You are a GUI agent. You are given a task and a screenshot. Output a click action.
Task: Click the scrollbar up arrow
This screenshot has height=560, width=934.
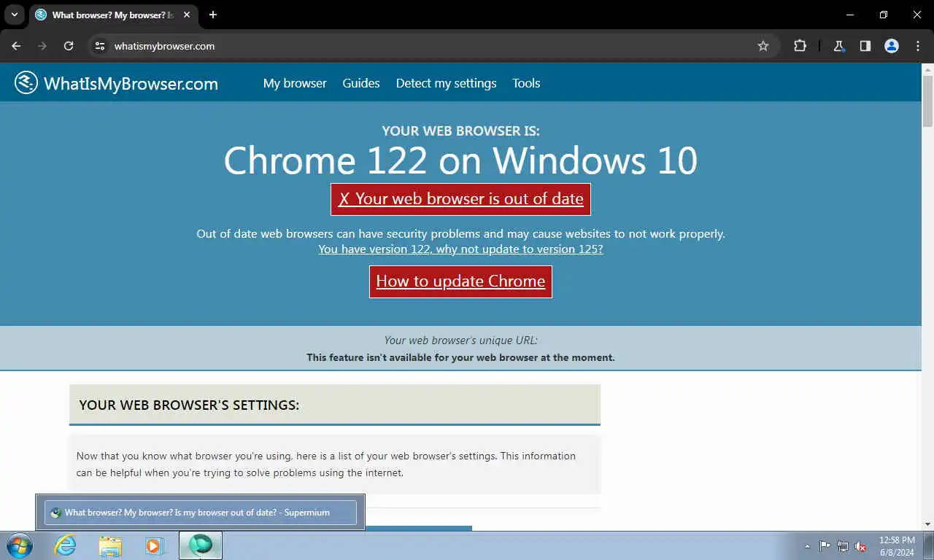(x=927, y=69)
